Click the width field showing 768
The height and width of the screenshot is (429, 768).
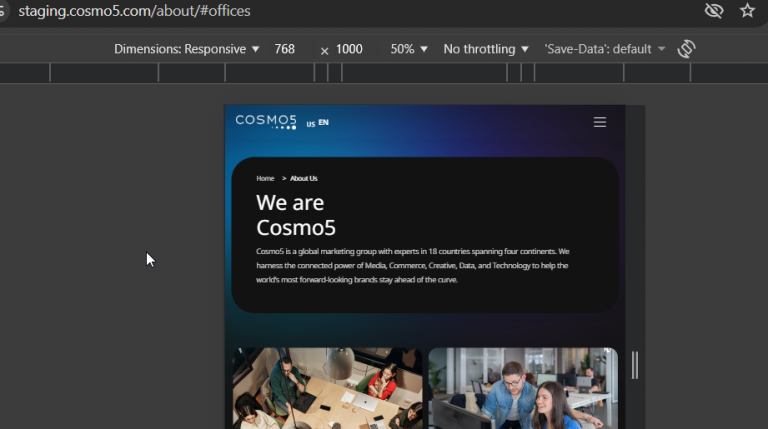285,49
